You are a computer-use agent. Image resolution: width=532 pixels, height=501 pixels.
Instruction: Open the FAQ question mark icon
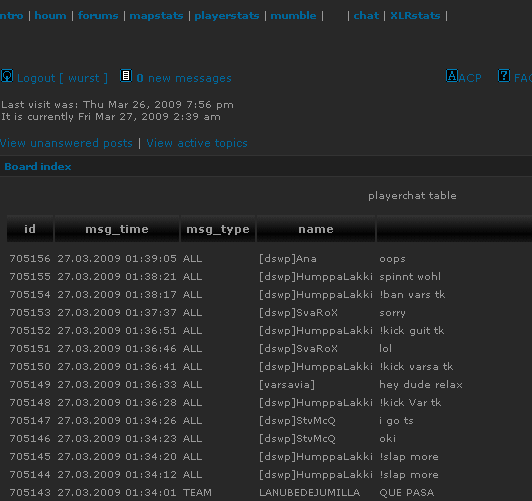tap(504, 76)
